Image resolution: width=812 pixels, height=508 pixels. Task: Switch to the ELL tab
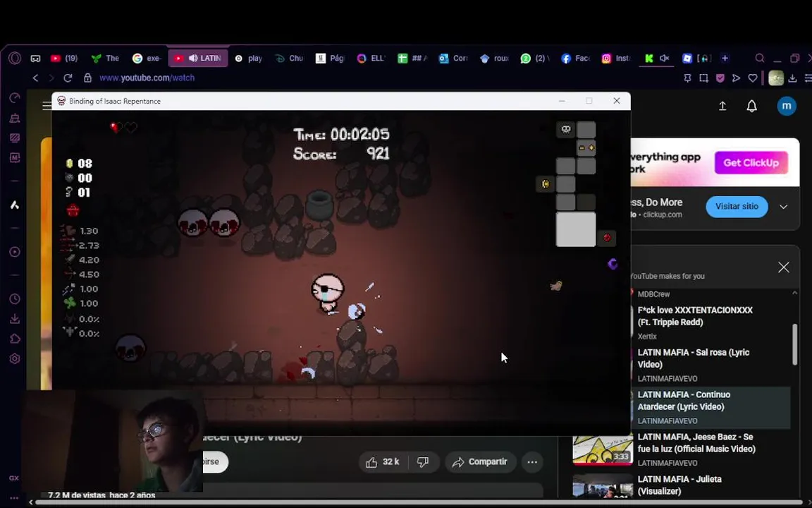point(371,58)
